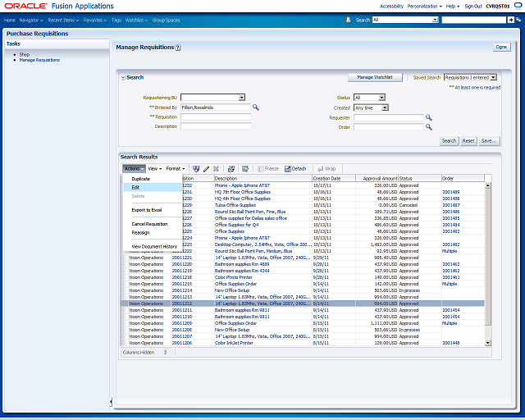
Task: Click the Tags link in navigation bar
Action: pyautogui.click(x=116, y=20)
